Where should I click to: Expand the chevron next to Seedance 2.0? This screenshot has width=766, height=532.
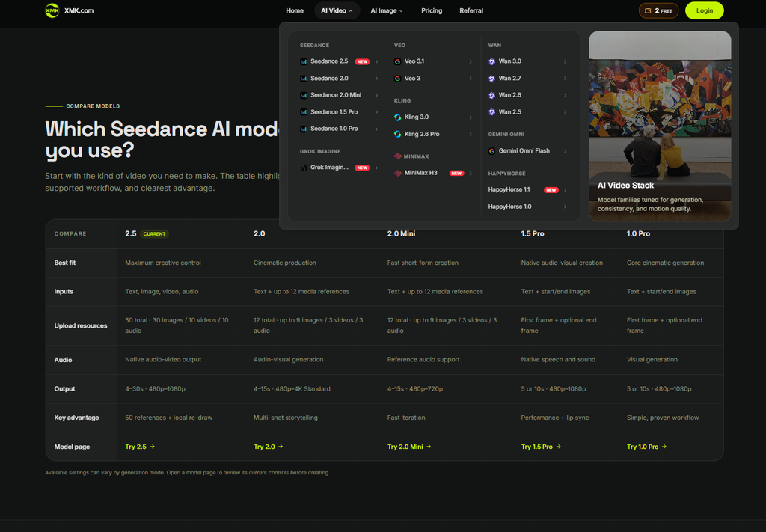pyautogui.click(x=377, y=78)
